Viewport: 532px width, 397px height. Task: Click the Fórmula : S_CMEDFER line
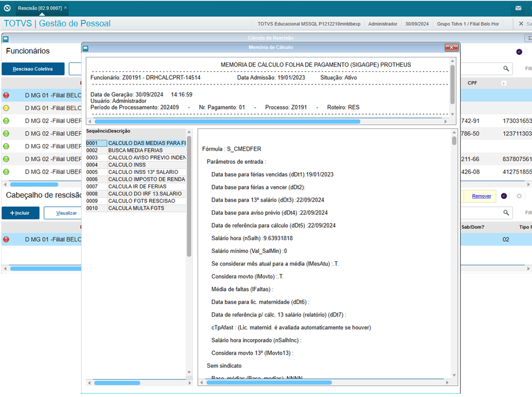[x=232, y=149]
